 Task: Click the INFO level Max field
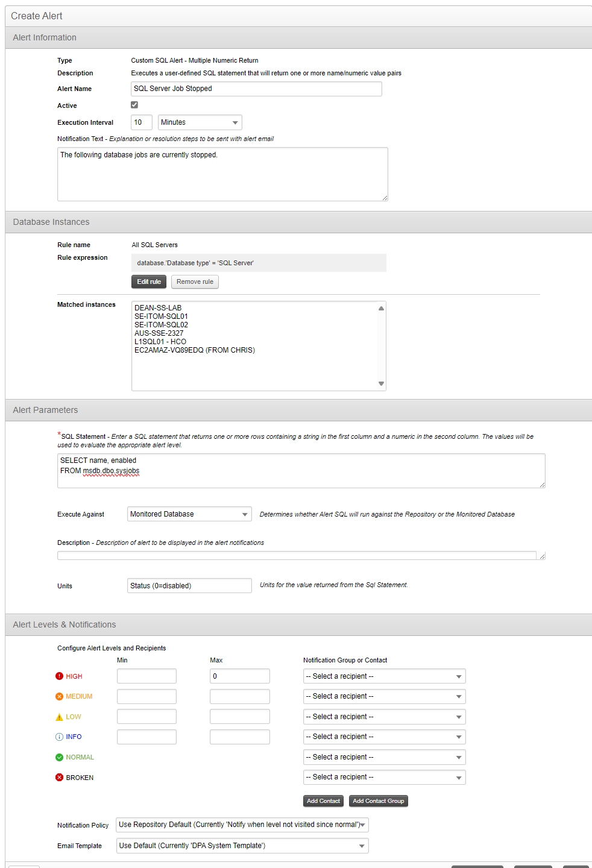pyautogui.click(x=240, y=737)
